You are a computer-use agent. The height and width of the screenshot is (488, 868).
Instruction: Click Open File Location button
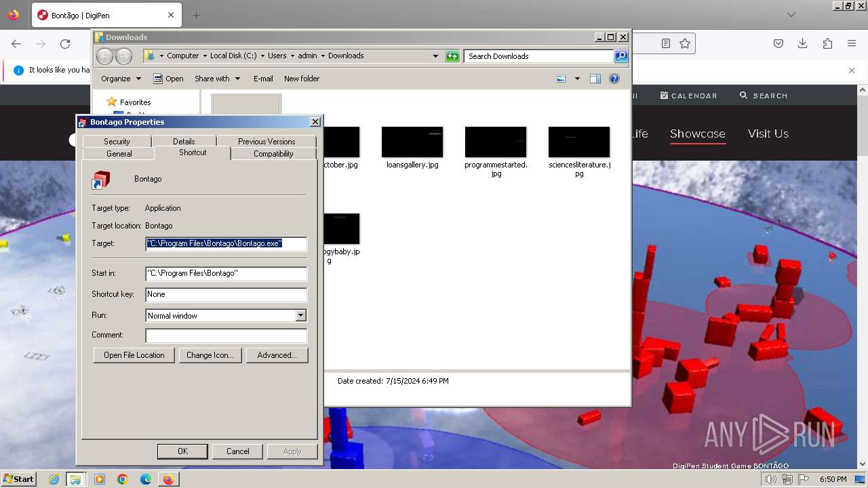click(x=134, y=355)
